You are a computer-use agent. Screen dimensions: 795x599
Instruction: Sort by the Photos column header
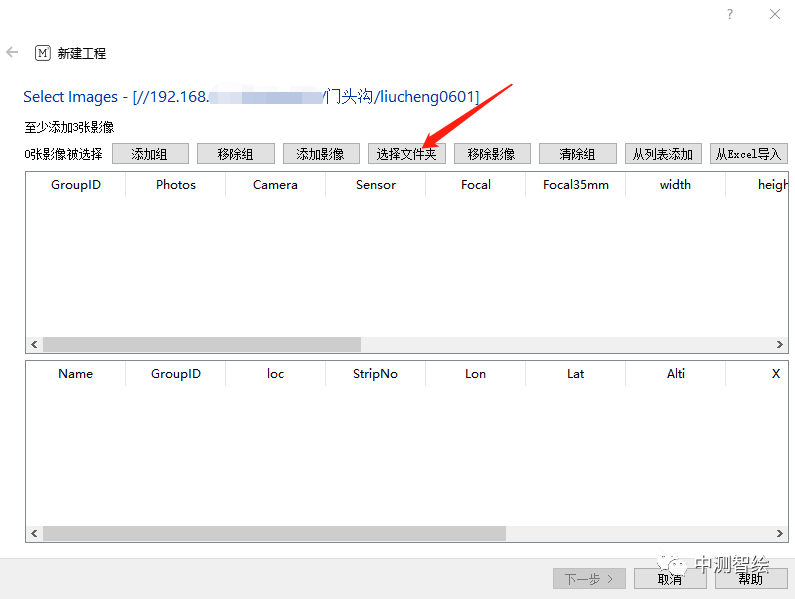point(176,185)
